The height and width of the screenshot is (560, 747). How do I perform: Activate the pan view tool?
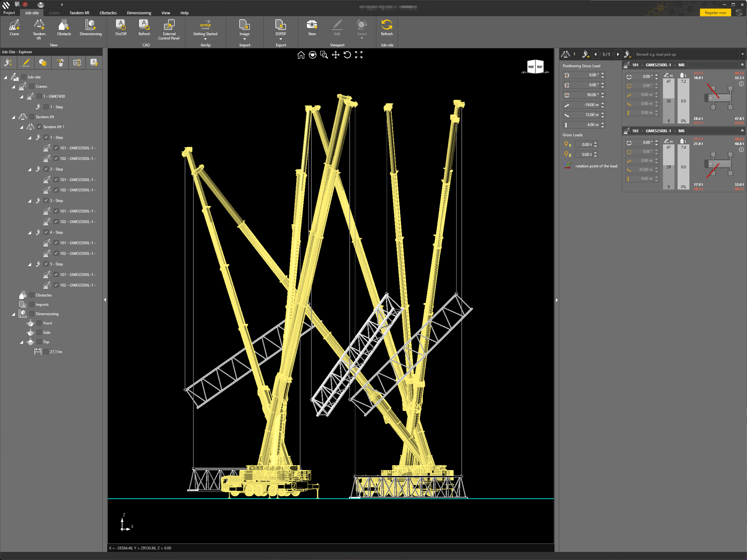click(336, 55)
